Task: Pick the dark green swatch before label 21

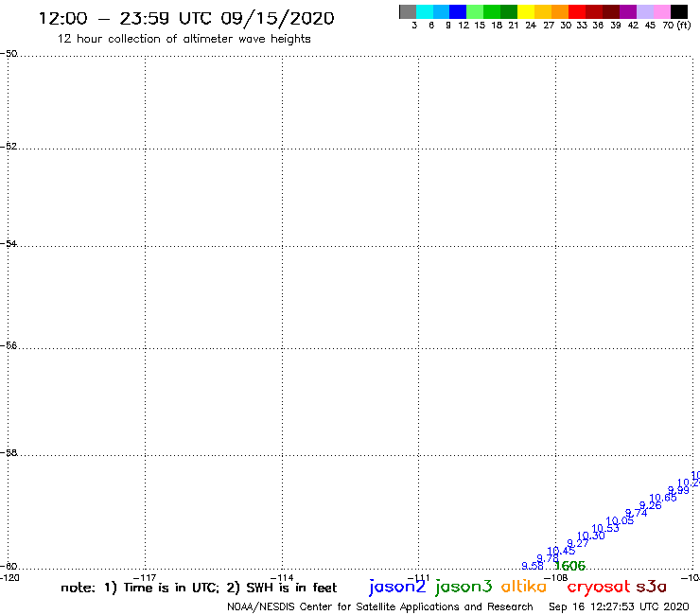Action: tap(509, 11)
